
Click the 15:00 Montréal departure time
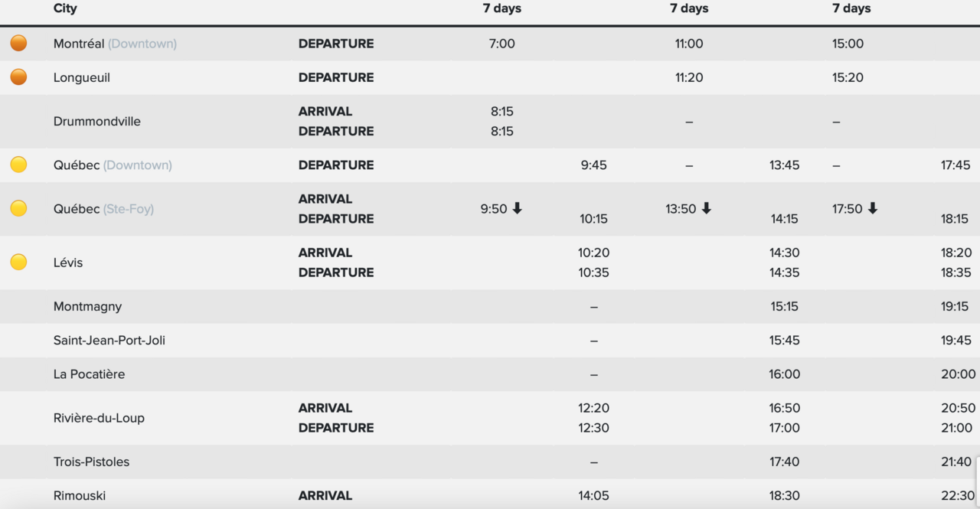[848, 44]
